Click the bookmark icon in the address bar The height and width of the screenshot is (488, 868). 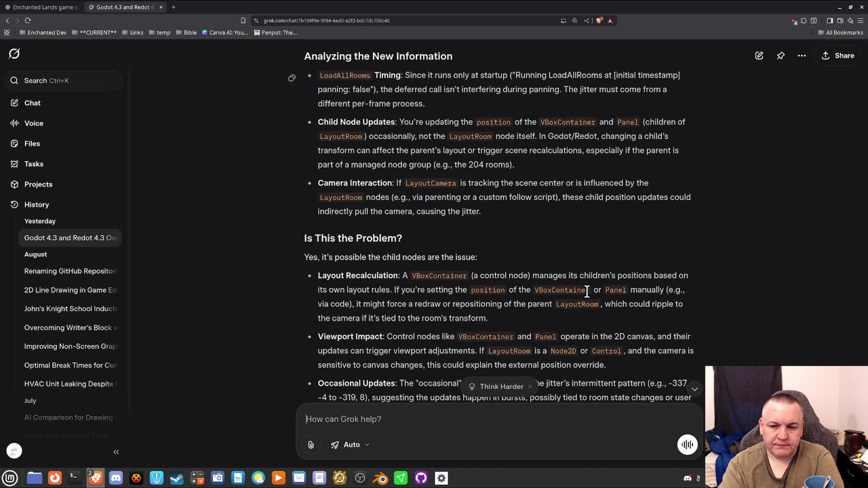(243, 20)
